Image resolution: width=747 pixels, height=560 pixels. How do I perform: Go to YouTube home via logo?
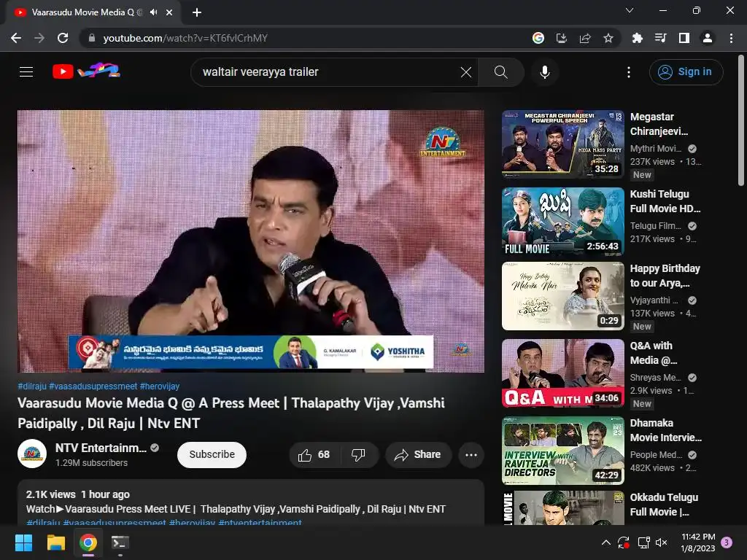coord(86,71)
